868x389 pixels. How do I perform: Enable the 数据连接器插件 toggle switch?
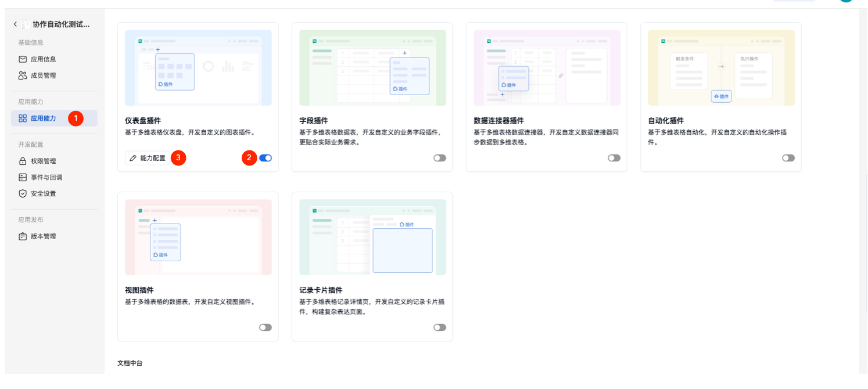[614, 158]
